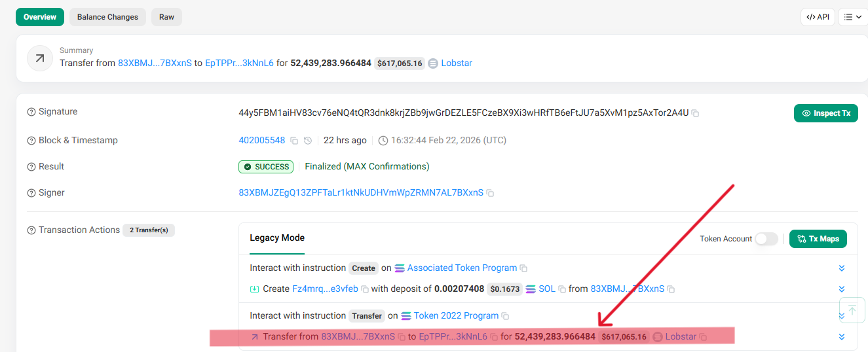This screenshot has width=868, height=352.
Task: Open the list view options dropdown
Action: pos(852,17)
